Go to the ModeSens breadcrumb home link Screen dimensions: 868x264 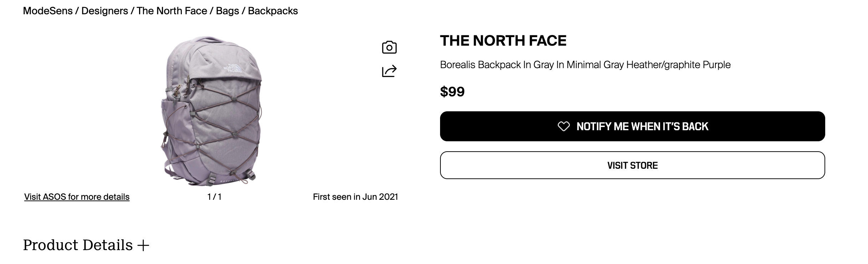48,11
